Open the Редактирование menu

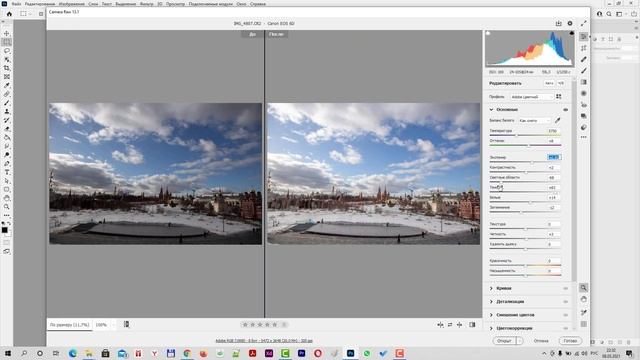(40, 4)
